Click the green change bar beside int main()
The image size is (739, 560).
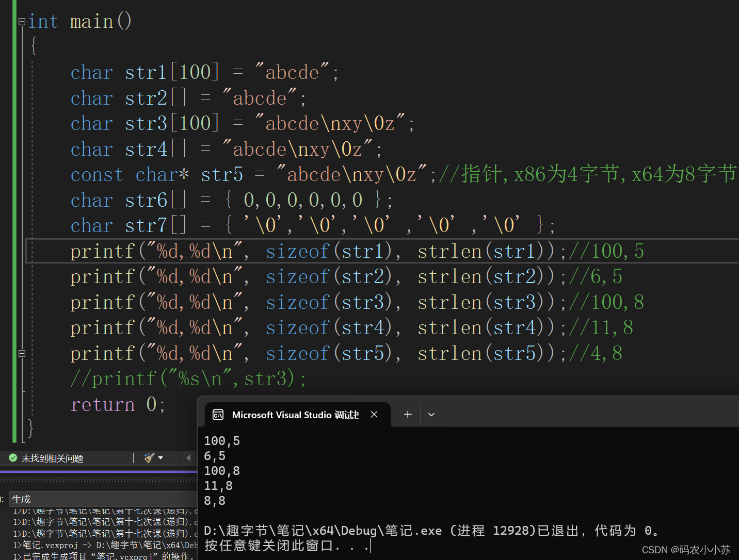pyautogui.click(x=14, y=21)
